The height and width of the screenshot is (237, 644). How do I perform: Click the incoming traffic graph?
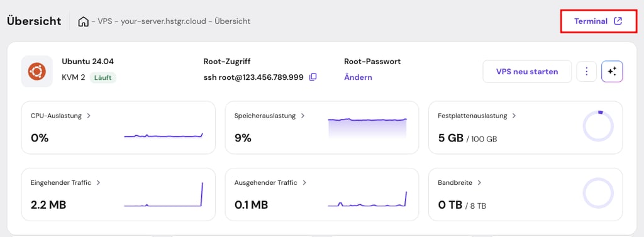(x=164, y=194)
